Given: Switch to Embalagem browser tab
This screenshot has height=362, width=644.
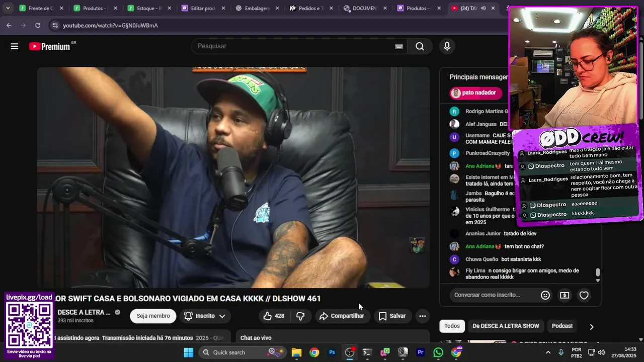Looking at the screenshot, I should [258, 8].
